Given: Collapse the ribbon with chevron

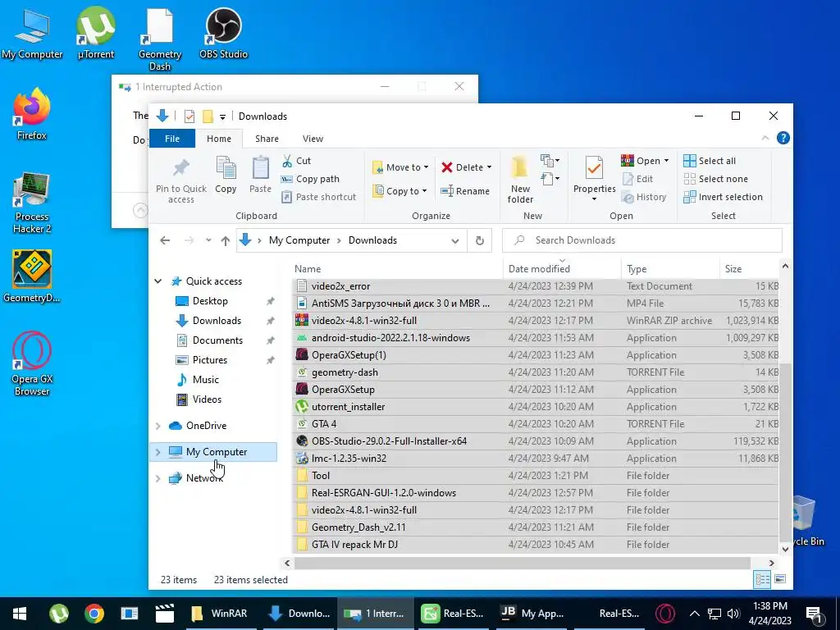Looking at the screenshot, I should [x=765, y=138].
